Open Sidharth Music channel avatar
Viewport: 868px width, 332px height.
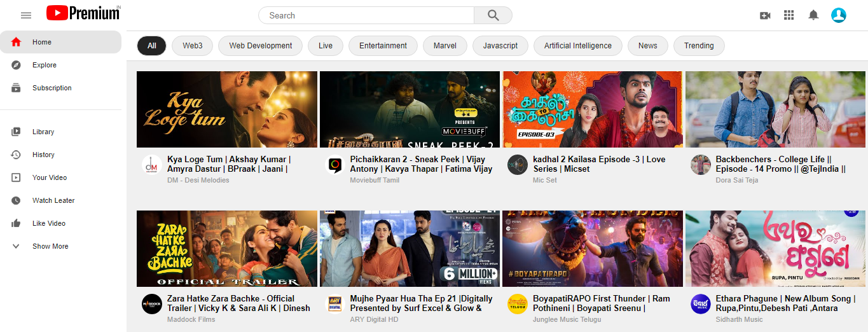click(701, 304)
